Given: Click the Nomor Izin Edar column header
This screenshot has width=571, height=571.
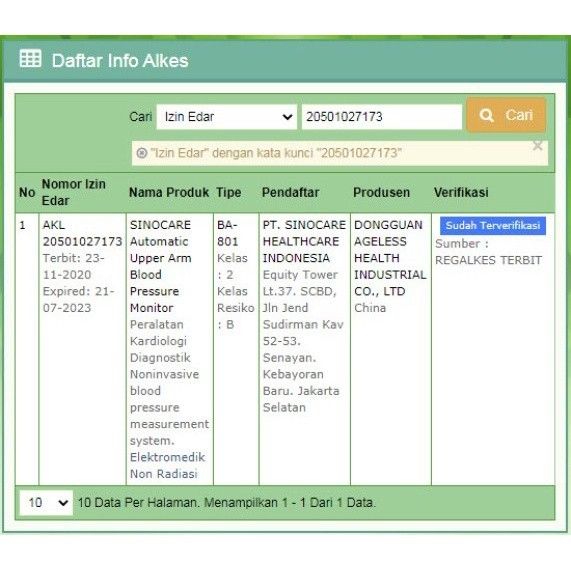Looking at the screenshot, I should (x=74, y=192).
